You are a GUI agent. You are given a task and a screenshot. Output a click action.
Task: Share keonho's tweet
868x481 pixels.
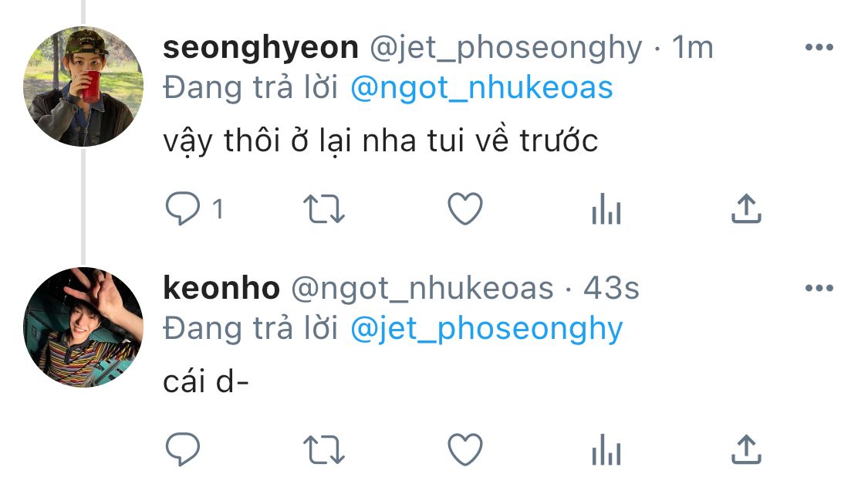point(746,449)
